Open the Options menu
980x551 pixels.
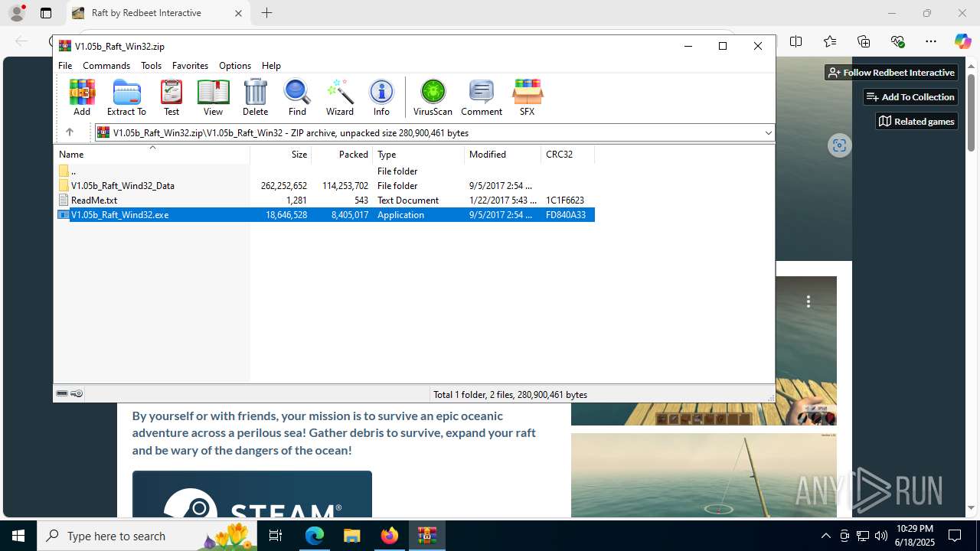pos(235,66)
